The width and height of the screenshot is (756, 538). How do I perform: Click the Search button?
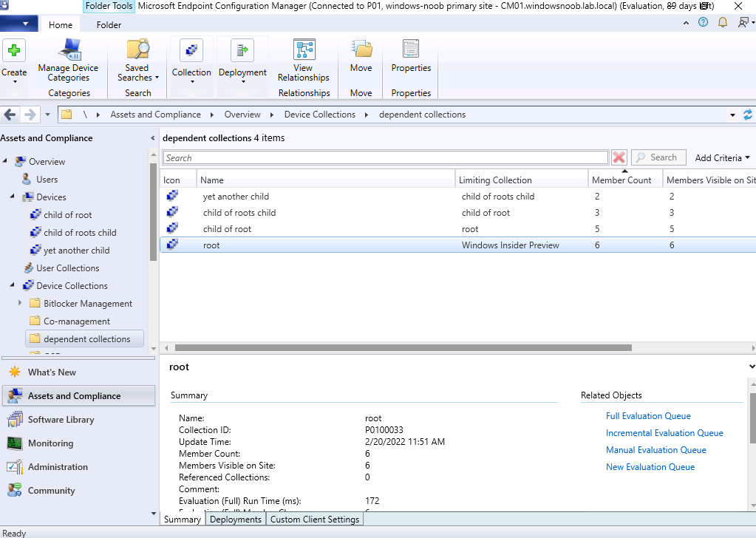(658, 157)
